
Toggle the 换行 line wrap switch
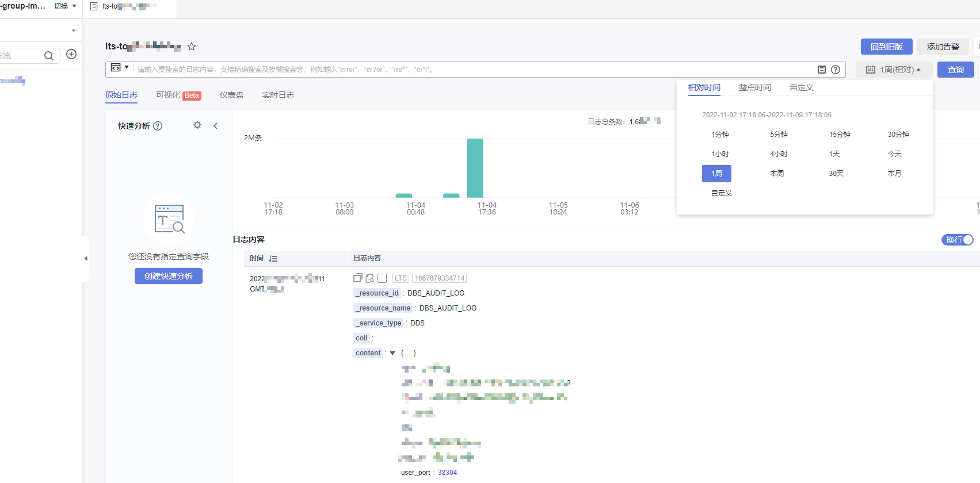pyautogui.click(x=957, y=240)
